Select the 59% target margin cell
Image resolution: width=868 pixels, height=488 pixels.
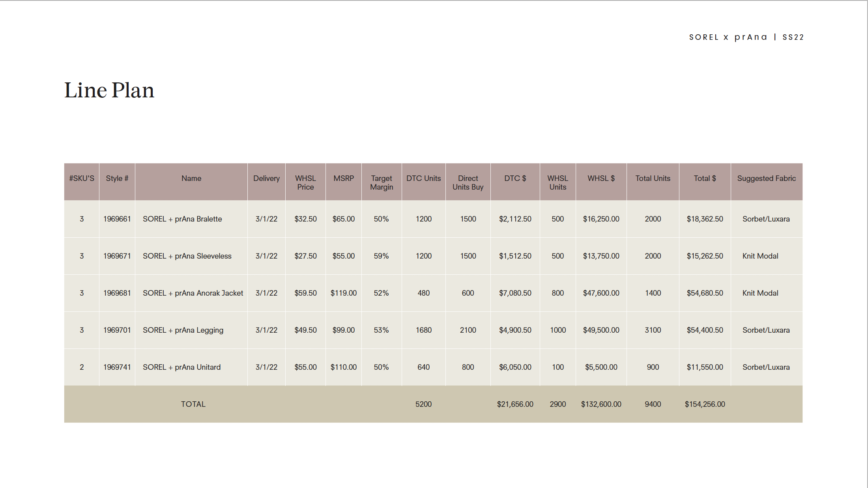pos(381,256)
